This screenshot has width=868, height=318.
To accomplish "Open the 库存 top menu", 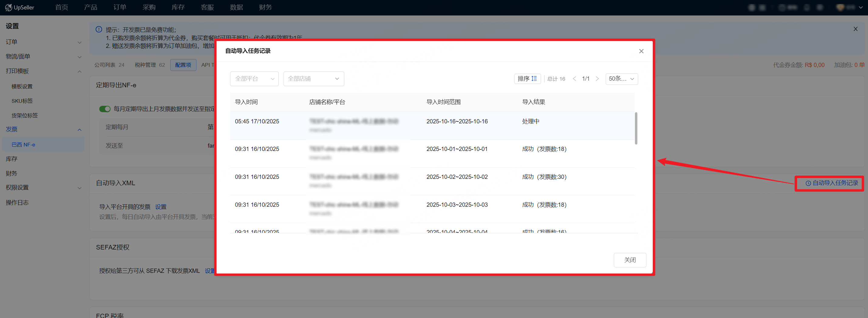I will [x=178, y=7].
